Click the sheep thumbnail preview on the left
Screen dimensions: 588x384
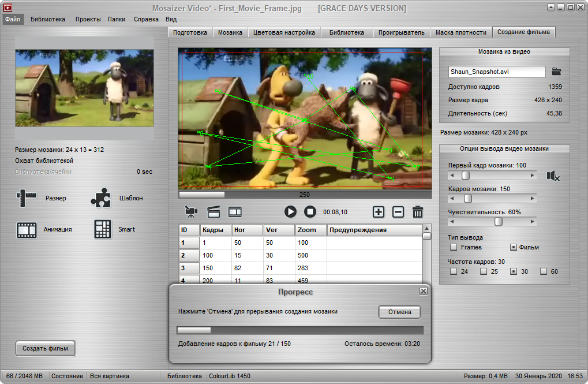[x=84, y=88]
